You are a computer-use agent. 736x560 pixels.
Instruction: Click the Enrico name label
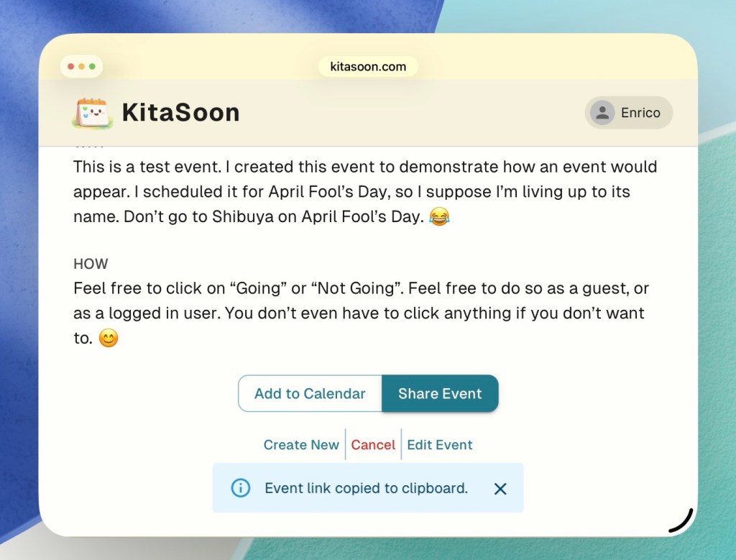click(640, 113)
